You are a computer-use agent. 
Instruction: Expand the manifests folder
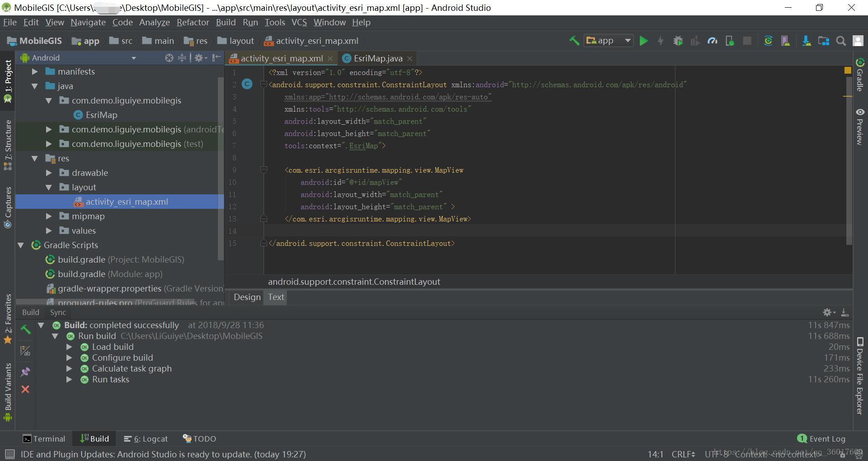click(x=35, y=71)
